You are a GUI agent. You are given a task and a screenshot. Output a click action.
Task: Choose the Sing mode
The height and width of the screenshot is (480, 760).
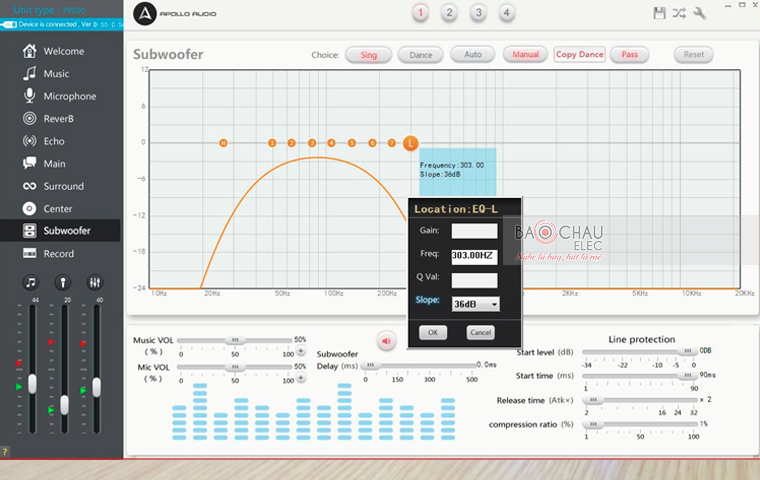tap(368, 55)
